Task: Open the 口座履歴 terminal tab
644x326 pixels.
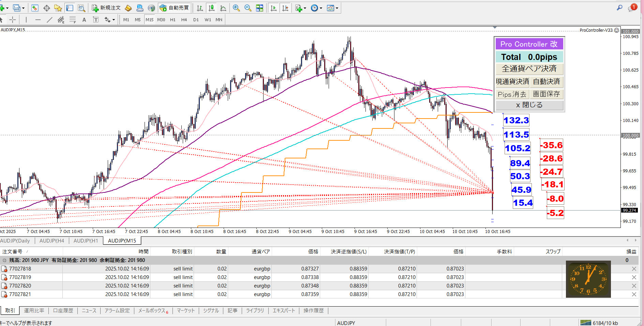Action: (63, 311)
